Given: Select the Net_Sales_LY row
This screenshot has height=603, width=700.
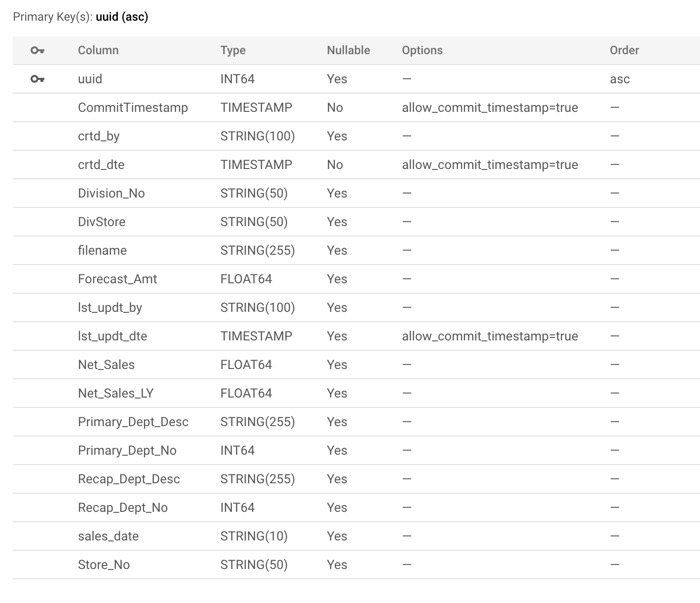Looking at the screenshot, I should tap(115, 393).
